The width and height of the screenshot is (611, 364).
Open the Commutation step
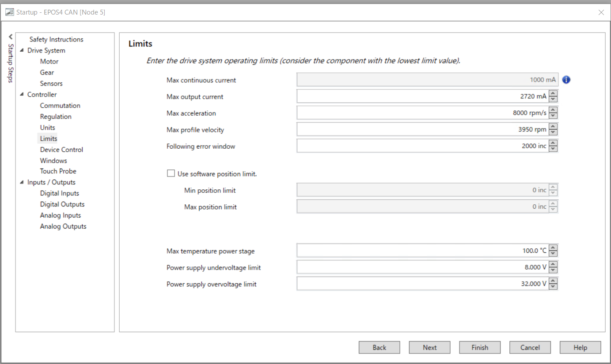click(x=60, y=105)
